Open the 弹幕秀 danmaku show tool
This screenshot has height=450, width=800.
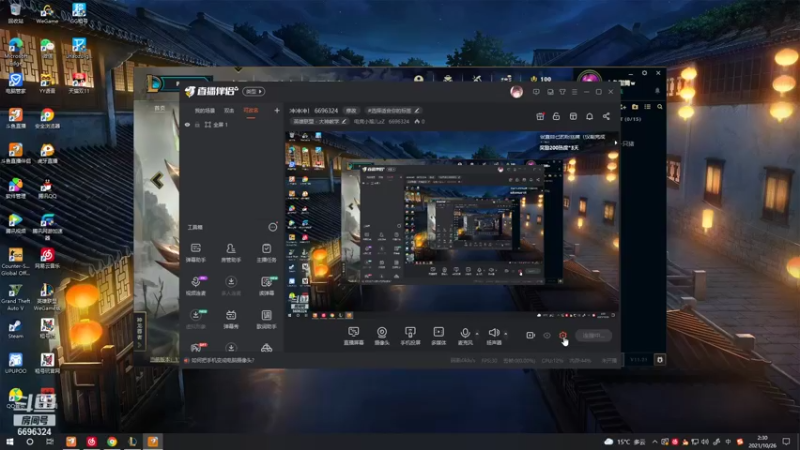click(231, 319)
